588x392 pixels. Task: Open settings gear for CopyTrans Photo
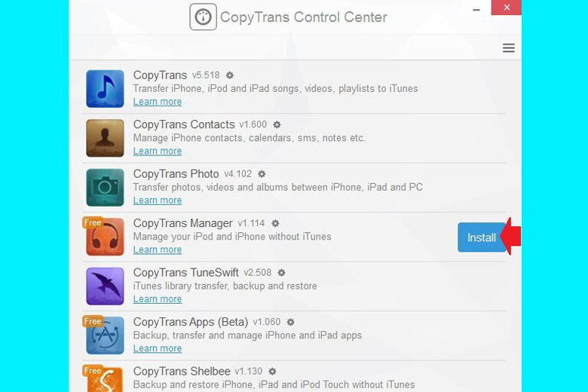coord(262,174)
